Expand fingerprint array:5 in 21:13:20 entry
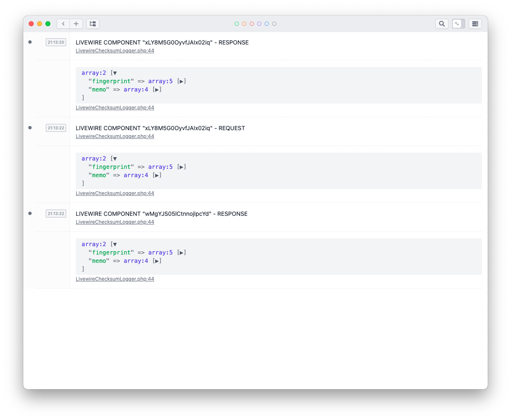511x420 pixels. click(181, 81)
